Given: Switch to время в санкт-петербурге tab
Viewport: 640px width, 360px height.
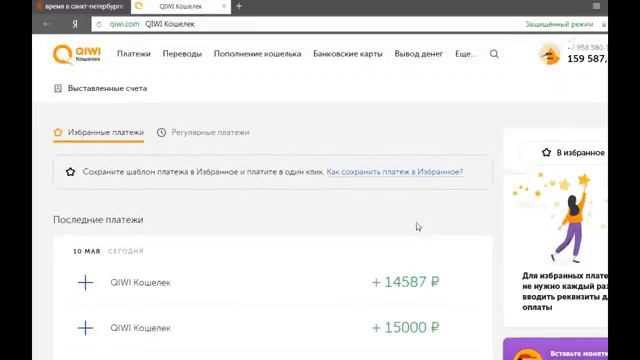Looking at the screenshot, I should coord(82,7).
